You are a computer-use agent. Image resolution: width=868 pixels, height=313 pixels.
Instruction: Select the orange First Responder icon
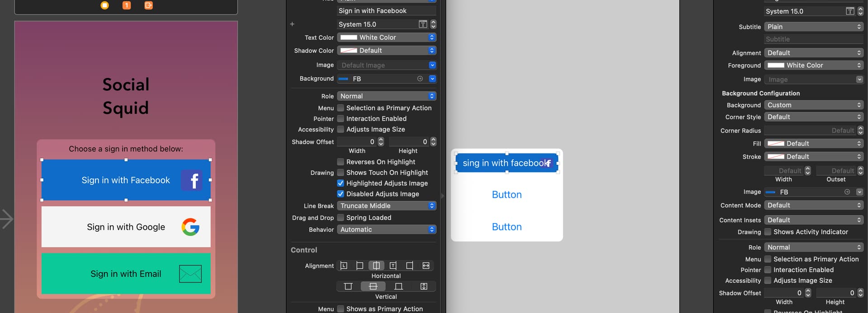pos(127,5)
